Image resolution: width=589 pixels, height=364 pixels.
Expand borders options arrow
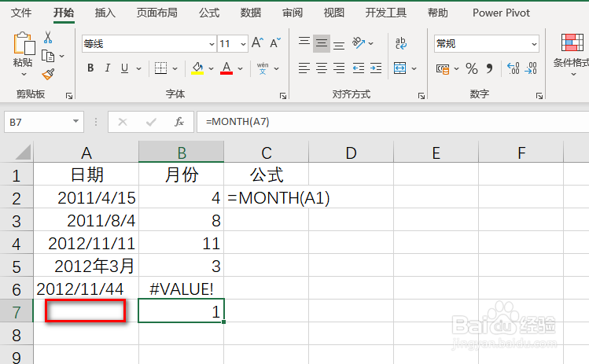coord(175,68)
